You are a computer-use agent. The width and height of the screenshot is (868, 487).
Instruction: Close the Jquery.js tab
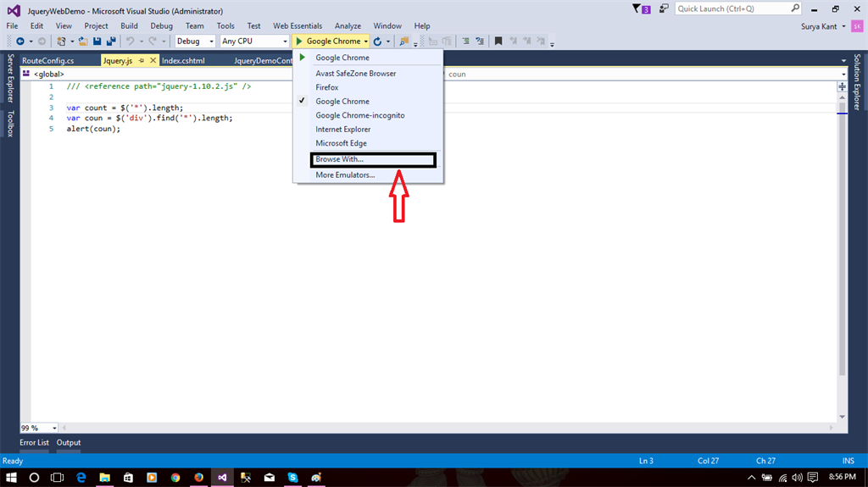[153, 60]
